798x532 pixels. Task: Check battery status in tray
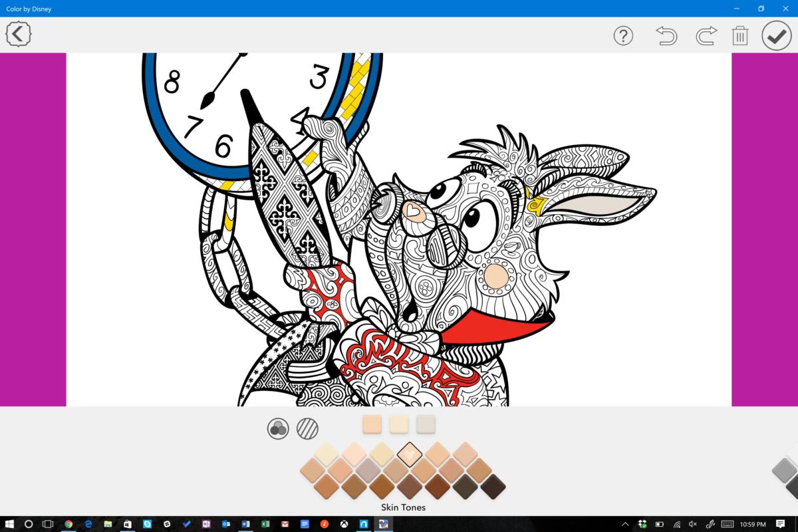[660, 524]
